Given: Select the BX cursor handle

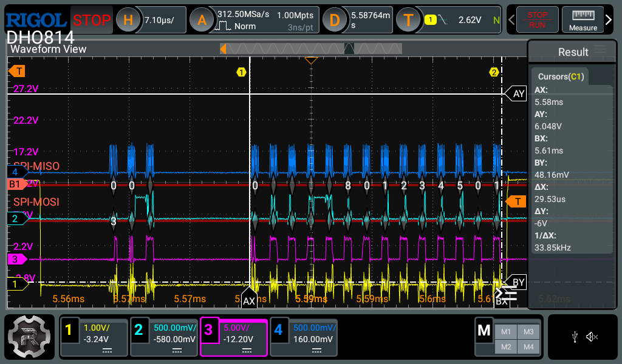Looking at the screenshot, I should [501, 301].
